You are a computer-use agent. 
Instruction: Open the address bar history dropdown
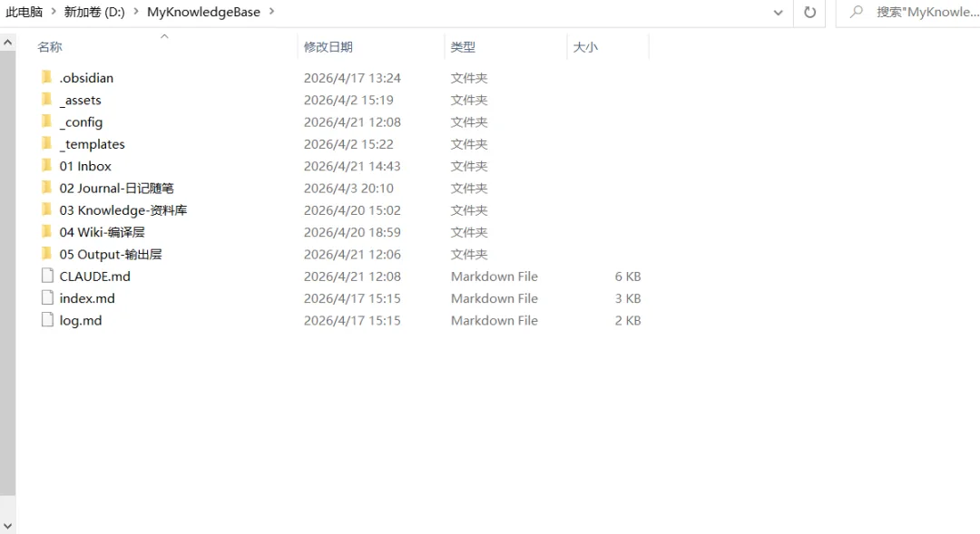(x=779, y=13)
